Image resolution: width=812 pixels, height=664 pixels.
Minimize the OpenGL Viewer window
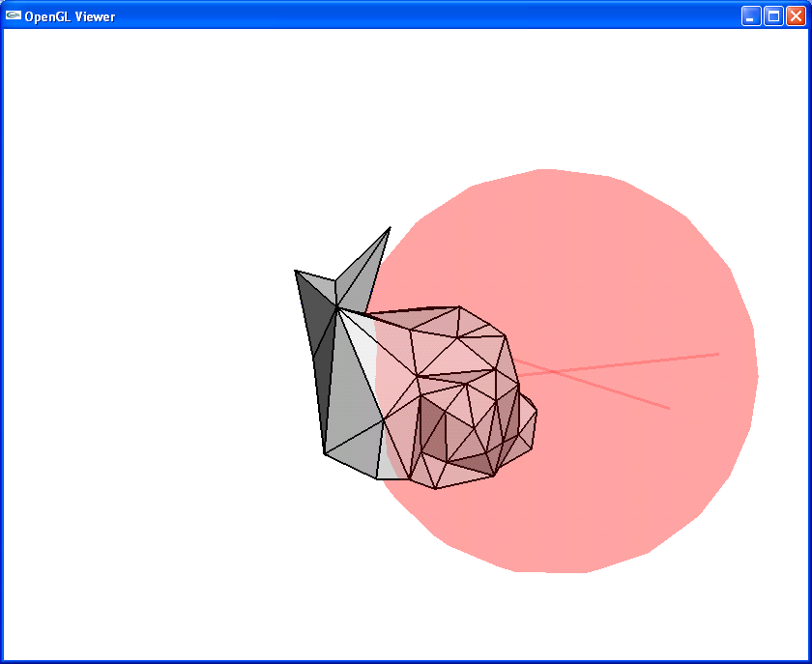coord(751,15)
